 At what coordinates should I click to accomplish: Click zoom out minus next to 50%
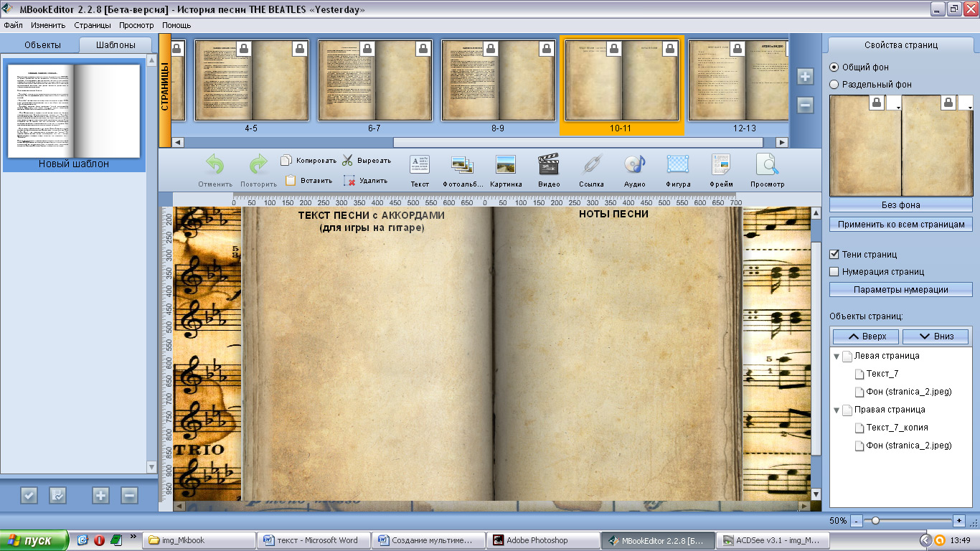[855, 520]
